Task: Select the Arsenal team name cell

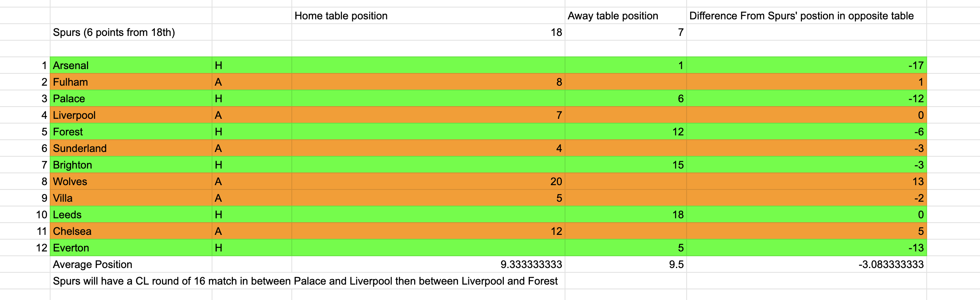Action: click(131, 65)
